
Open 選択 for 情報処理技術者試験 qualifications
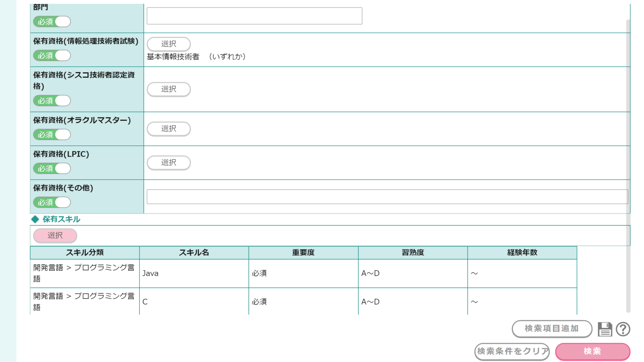tap(169, 44)
